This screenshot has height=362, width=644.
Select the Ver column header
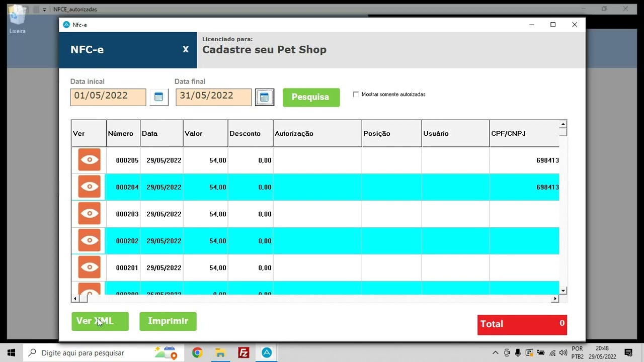(89, 133)
